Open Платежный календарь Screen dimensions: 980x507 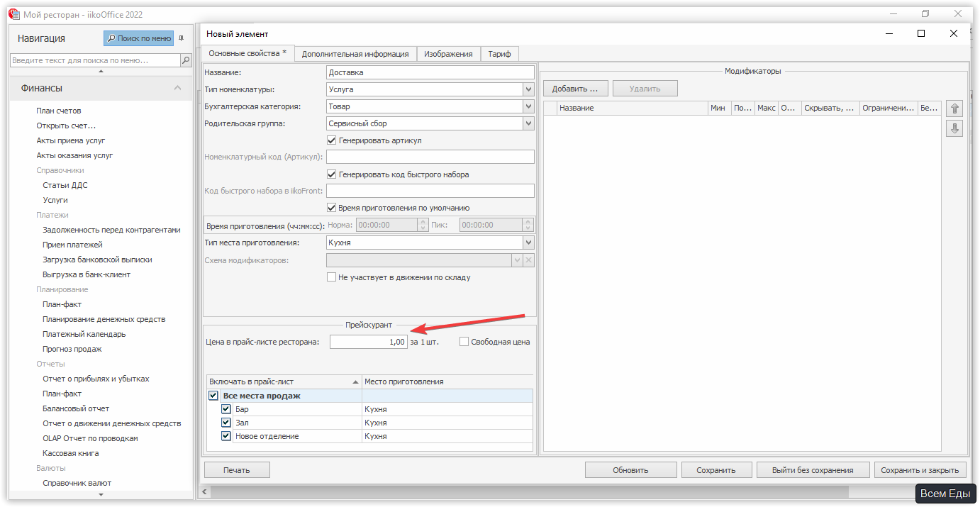point(84,334)
